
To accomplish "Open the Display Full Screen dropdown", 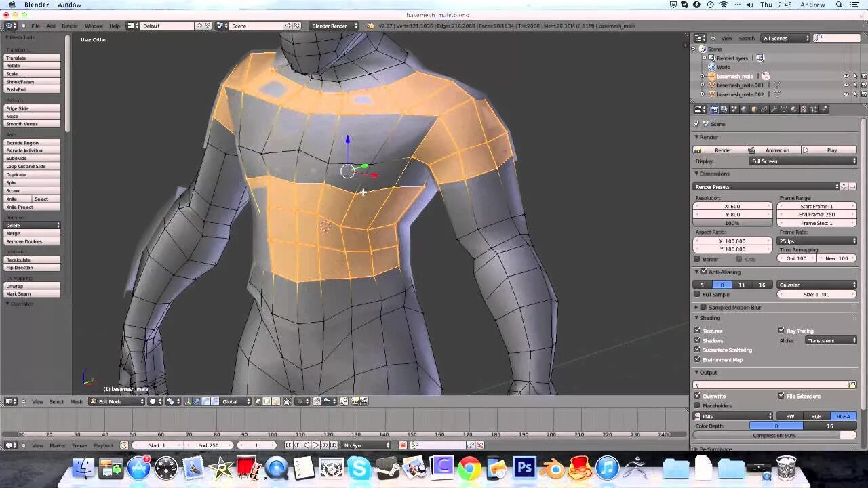I will click(803, 161).
